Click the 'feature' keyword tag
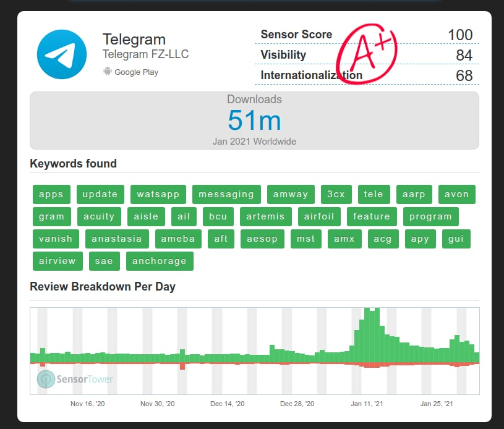This screenshot has width=504, height=429. click(372, 216)
